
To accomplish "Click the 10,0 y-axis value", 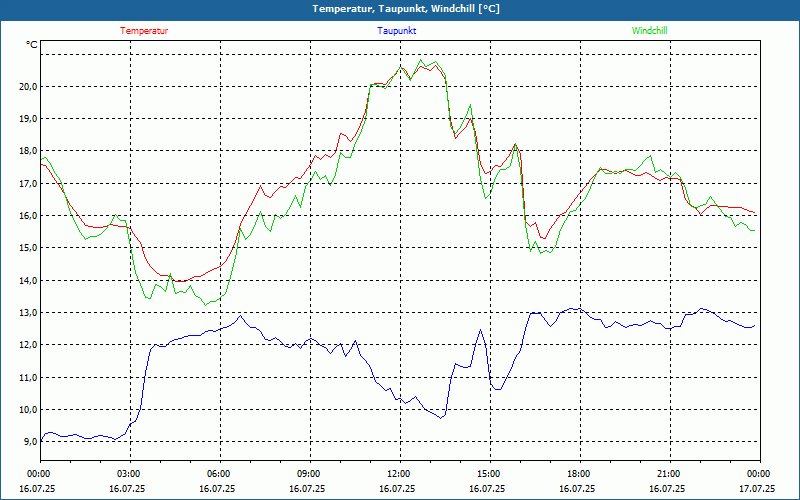I will click(29, 410).
